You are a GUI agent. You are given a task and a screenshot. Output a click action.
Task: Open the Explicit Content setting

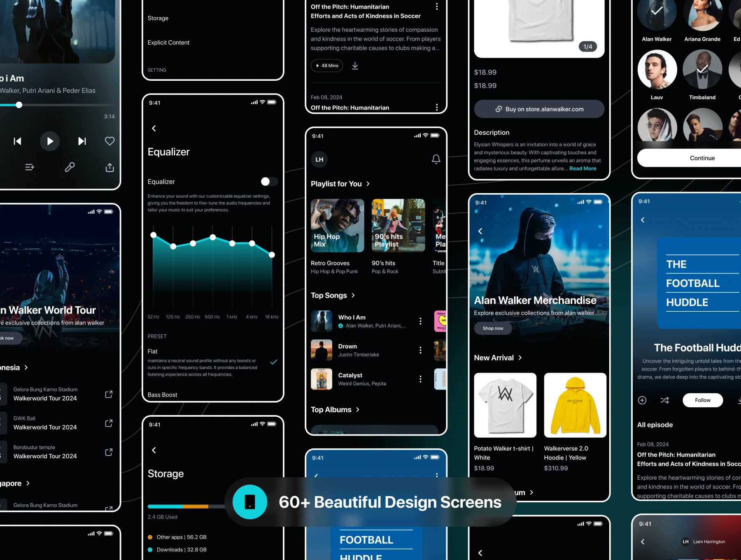click(x=168, y=42)
